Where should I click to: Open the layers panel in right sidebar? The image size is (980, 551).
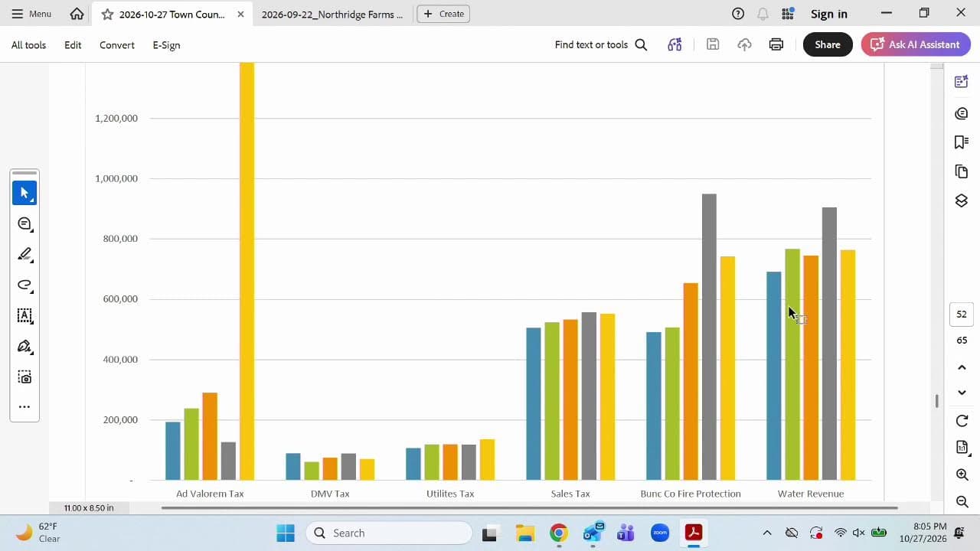click(962, 201)
